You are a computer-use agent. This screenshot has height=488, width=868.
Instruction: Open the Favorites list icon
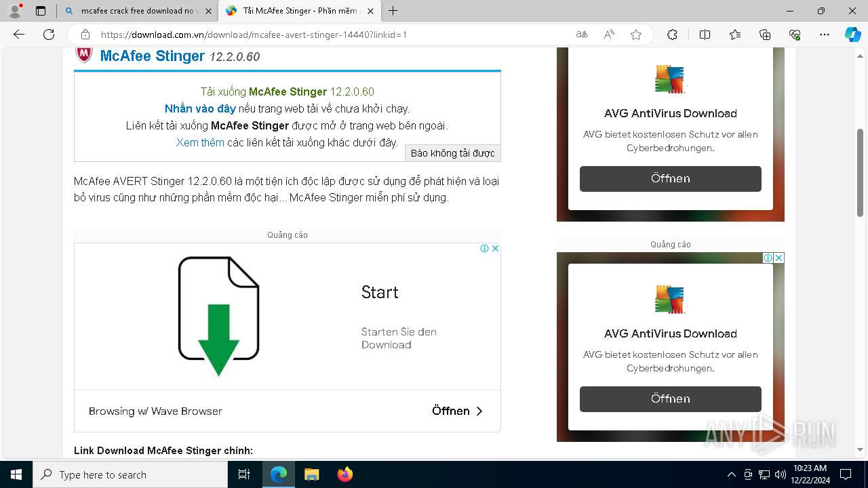[735, 35]
